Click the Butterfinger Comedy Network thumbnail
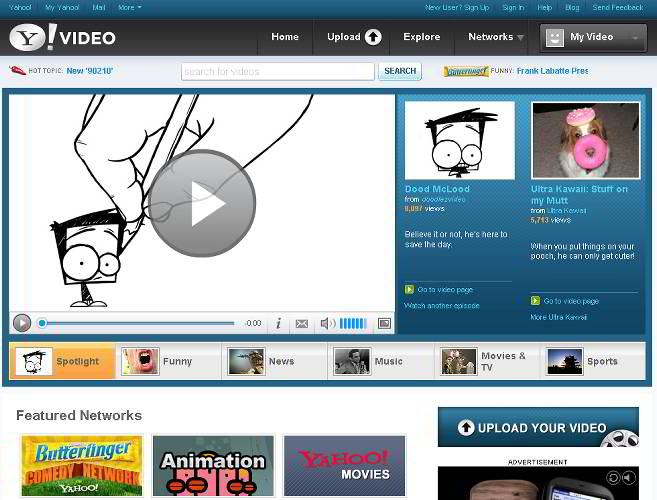Viewport: 657px width, 500px height. (x=82, y=466)
